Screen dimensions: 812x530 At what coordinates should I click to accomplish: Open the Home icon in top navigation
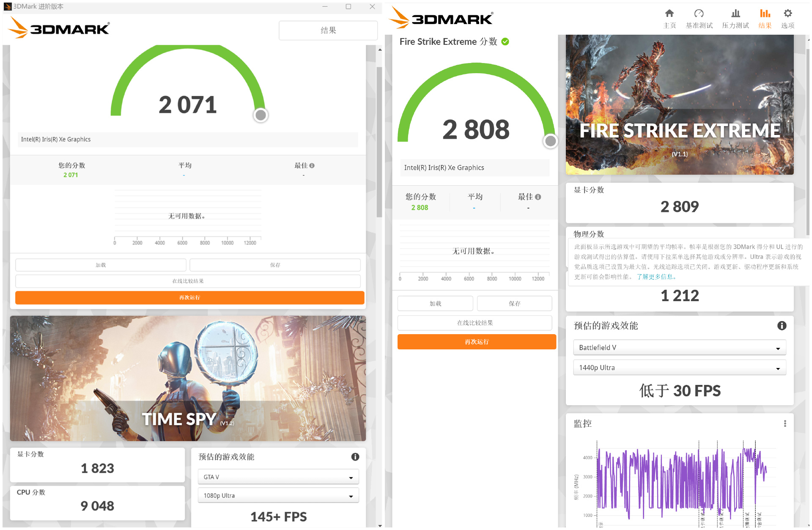(669, 14)
